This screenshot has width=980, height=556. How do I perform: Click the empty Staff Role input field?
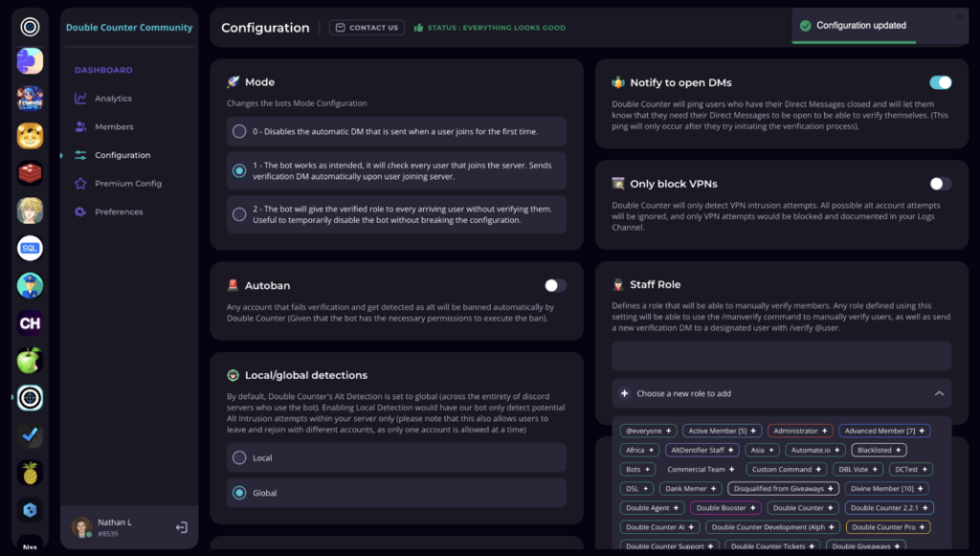coord(781,355)
